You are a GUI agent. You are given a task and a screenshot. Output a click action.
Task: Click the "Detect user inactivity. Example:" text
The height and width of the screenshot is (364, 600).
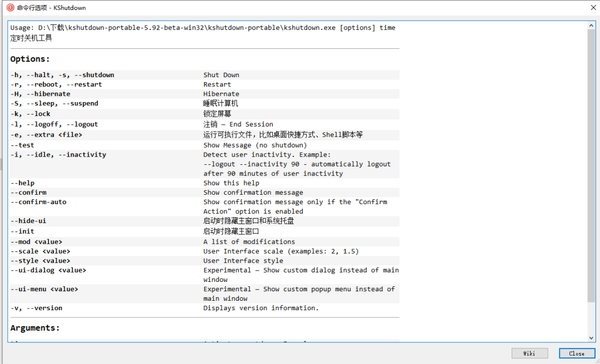[x=267, y=155]
